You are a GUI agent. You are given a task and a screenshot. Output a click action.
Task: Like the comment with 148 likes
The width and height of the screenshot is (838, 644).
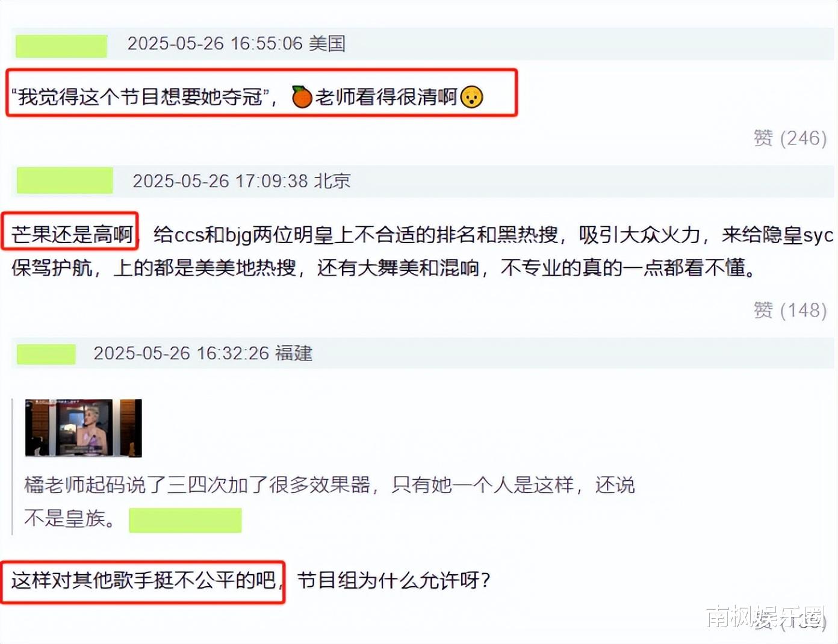790,310
